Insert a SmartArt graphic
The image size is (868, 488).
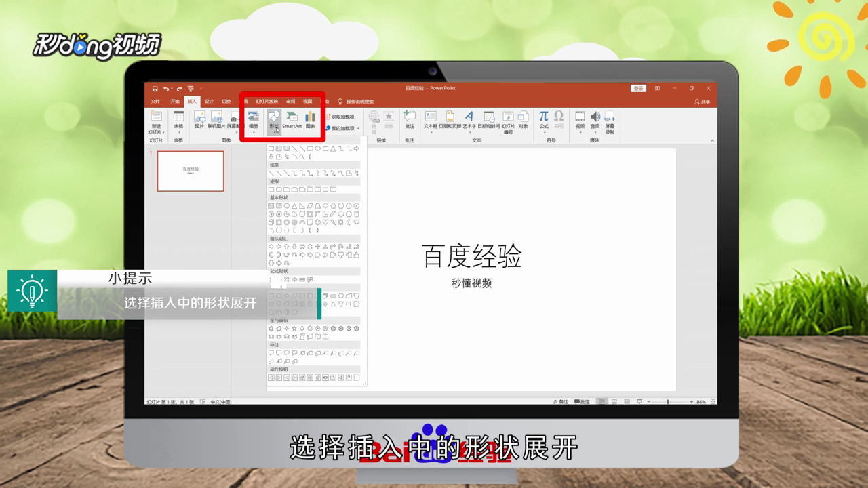coord(292,120)
